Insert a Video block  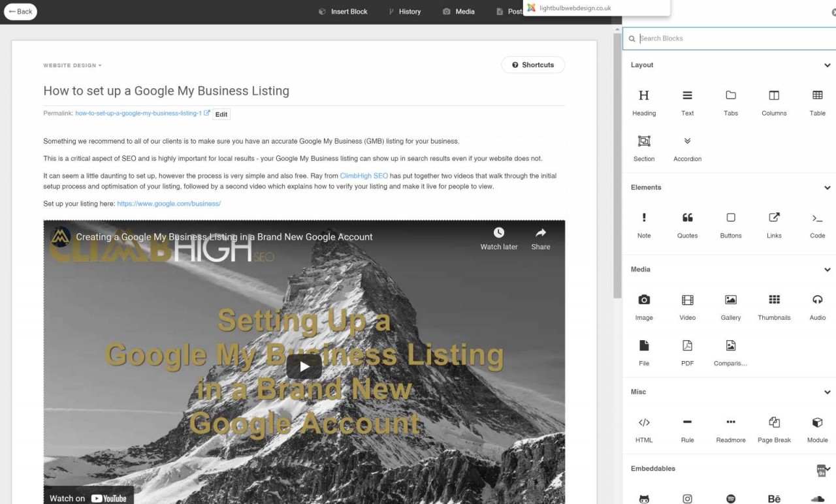tap(687, 307)
